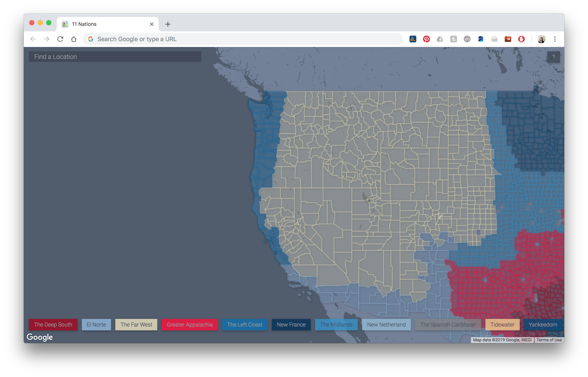Open the user profile avatar menu
This screenshot has height=377, width=588.
coord(541,39)
